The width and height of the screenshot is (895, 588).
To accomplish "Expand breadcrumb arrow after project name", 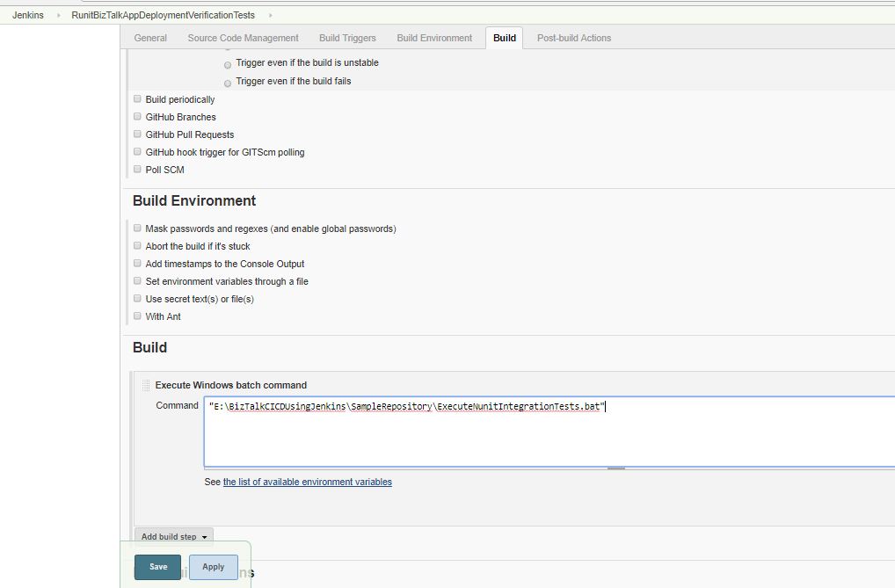I will tap(270, 16).
